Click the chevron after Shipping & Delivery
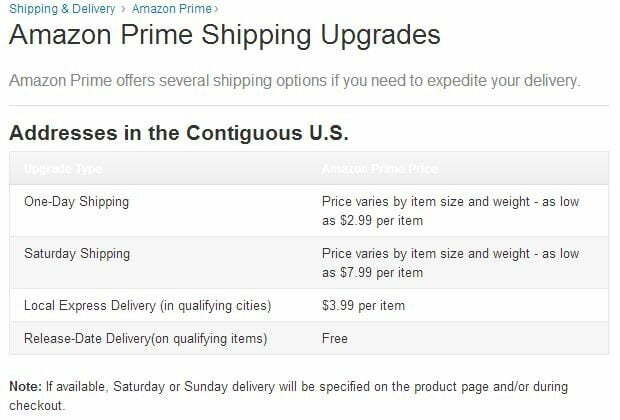This screenshot has height=420, width=620. click(123, 9)
